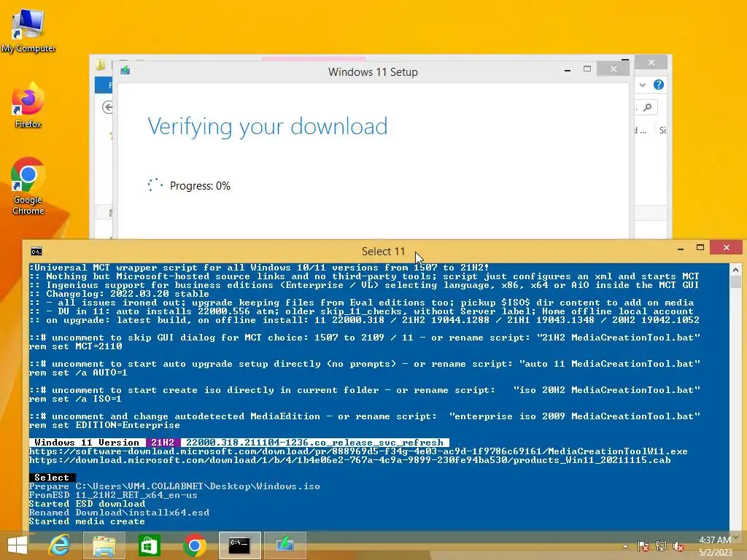This screenshot has height=560, width=747.
Task: Open the Google Chrome desktop shortcut
Action: [28, 186]
